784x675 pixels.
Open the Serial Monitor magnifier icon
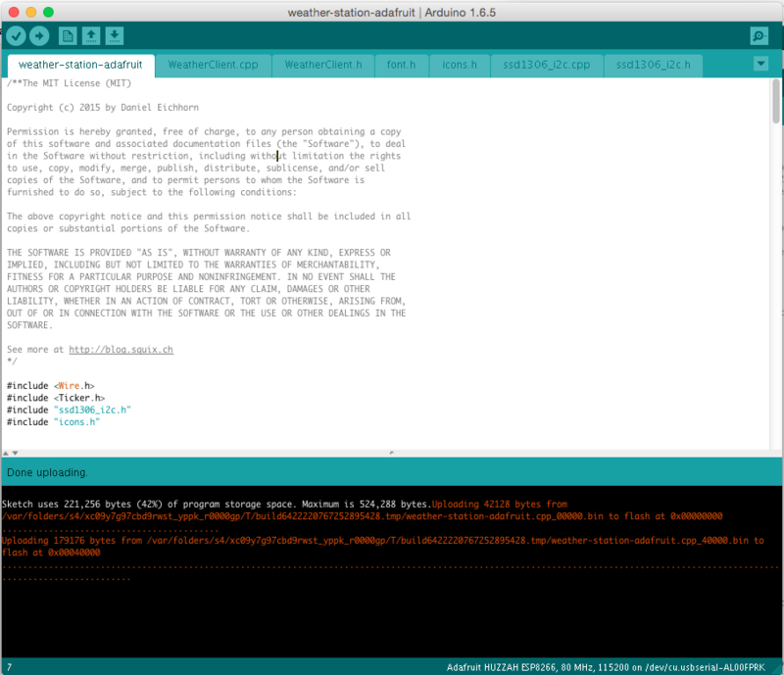coord(759,36)
